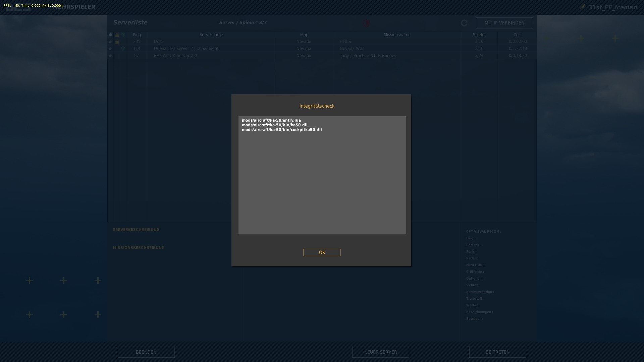
Task: Click the red shield icon above server list
Action: [366, 23]
